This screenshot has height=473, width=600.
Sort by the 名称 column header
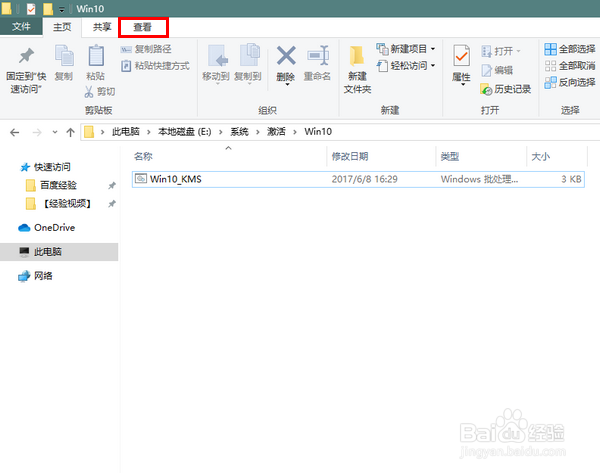[228, 157]
